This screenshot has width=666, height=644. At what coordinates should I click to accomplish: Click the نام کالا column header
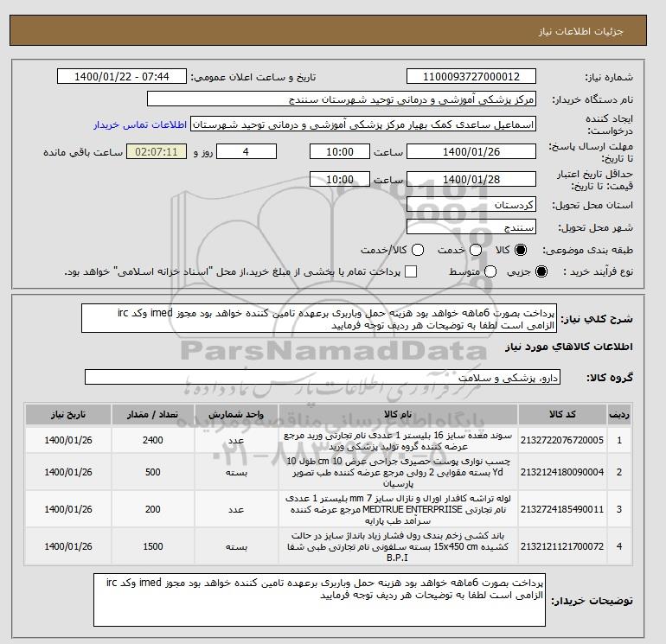[398, 415]
